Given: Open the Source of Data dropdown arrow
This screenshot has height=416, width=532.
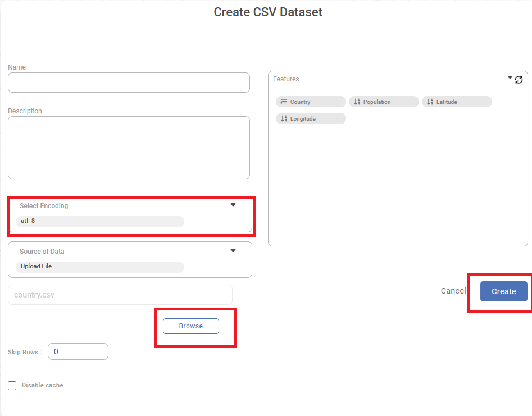Looking at the screenshot, I should click(x=233, y=250).
